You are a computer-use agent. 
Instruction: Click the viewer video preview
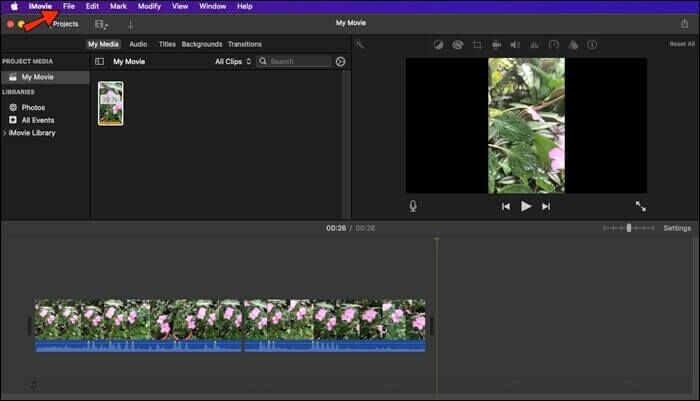tap(526, 125)
